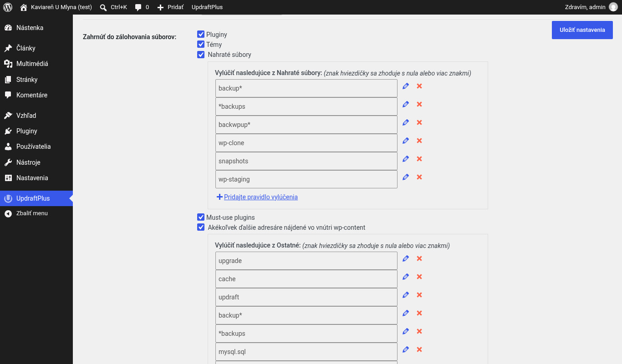
Task: Edit the wp-staging exclusion rule
Action: tap(406, 177)
